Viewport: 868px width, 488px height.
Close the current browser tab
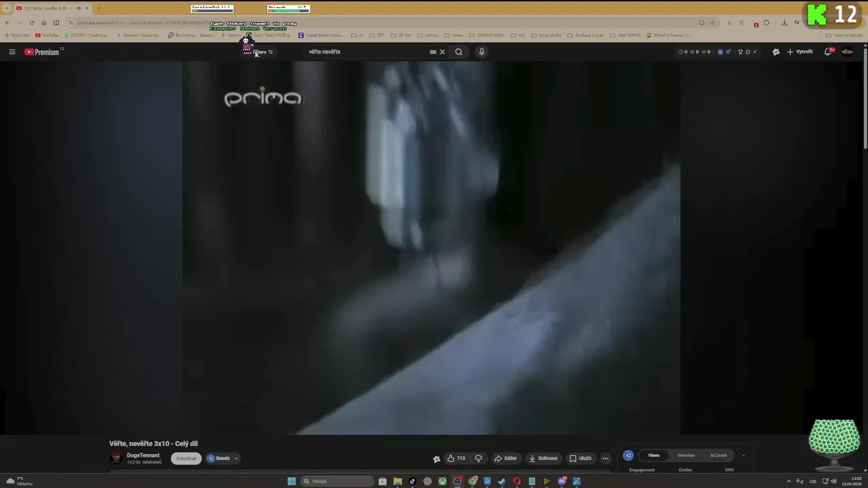pos(87,8)
